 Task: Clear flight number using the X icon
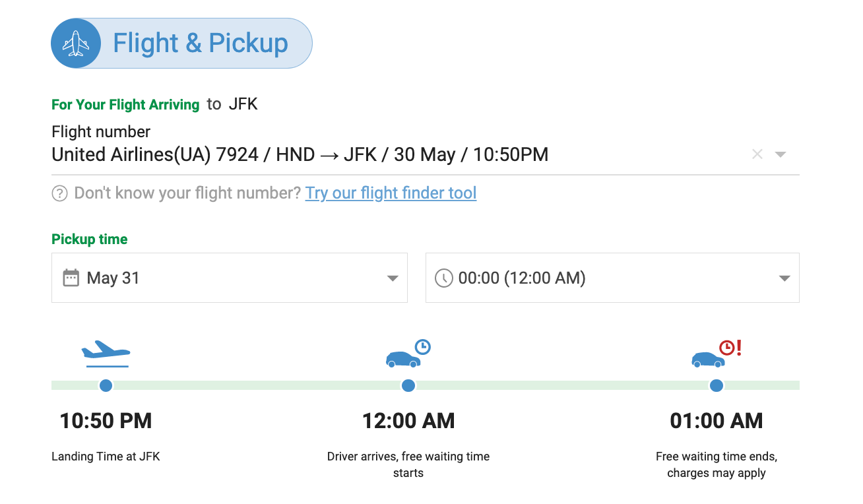[x=757, y=154]
